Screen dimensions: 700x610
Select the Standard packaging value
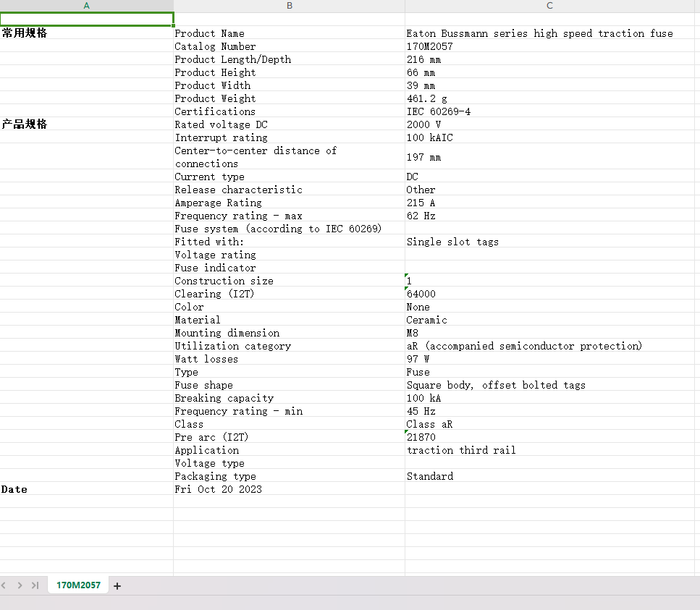[549, 475]
